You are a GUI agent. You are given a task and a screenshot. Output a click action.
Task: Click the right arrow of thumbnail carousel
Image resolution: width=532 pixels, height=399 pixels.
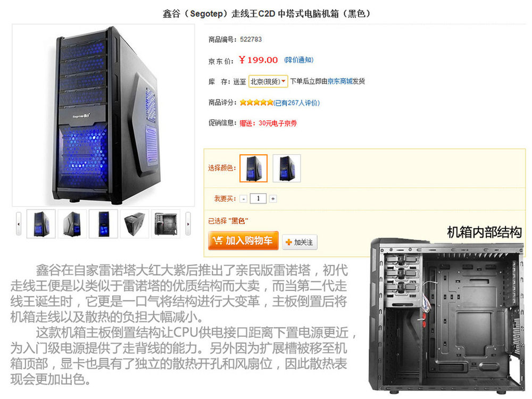[x=188, y=223]
